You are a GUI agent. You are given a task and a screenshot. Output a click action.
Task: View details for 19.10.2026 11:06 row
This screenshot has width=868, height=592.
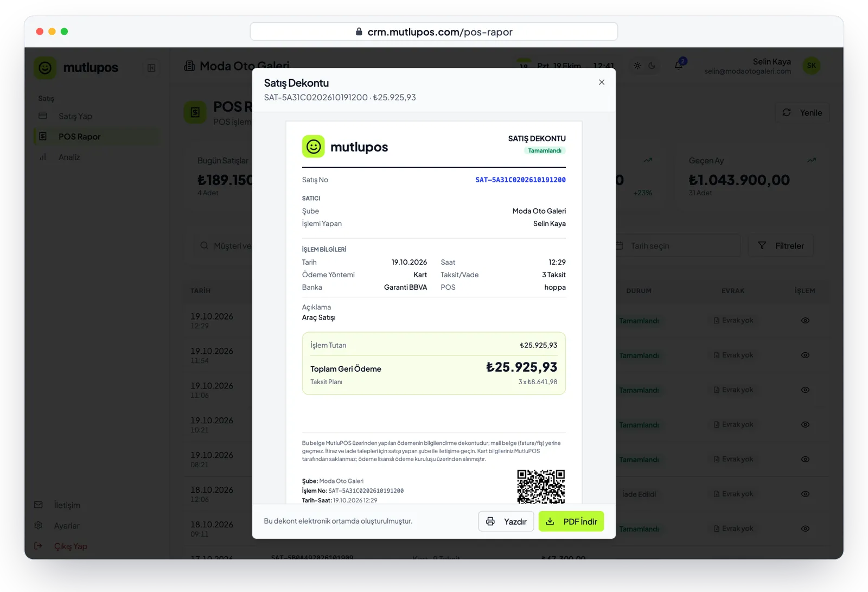pyautogui.click(x=806, y=390)
